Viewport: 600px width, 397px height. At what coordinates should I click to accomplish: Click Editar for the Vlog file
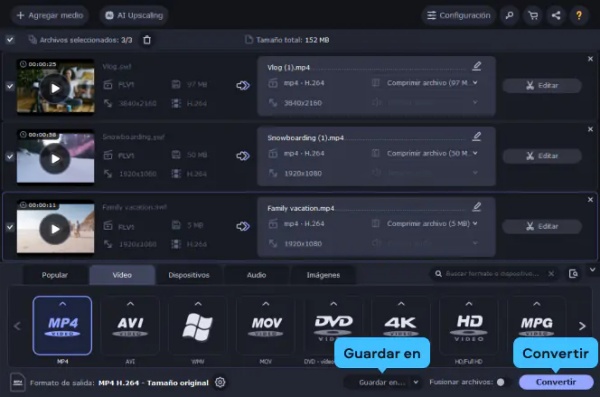pos(542,85)
